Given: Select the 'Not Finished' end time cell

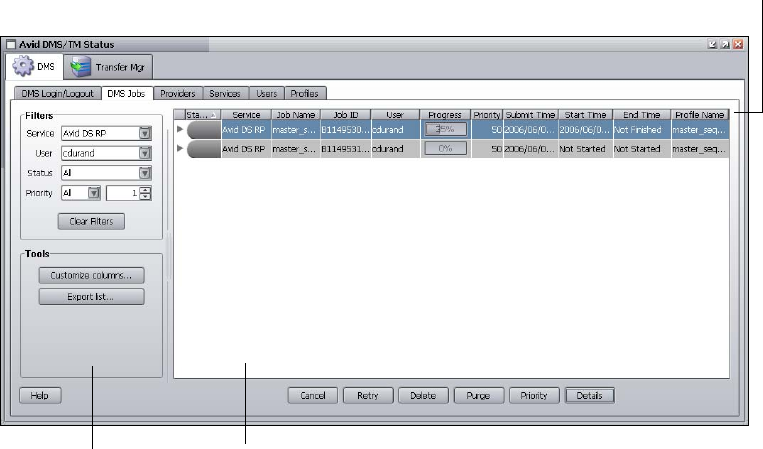Looking at the screenshot, I should [x=642, y=130].
